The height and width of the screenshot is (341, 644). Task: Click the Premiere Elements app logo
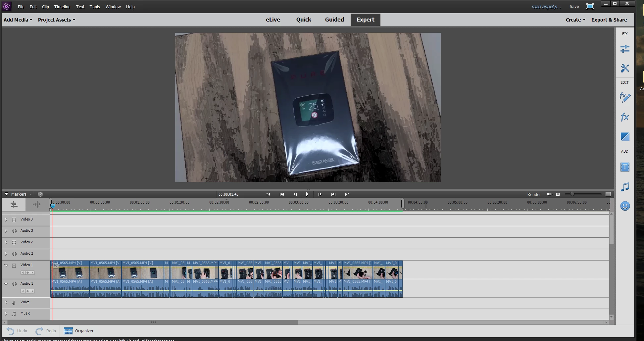[x=7, y=6]
